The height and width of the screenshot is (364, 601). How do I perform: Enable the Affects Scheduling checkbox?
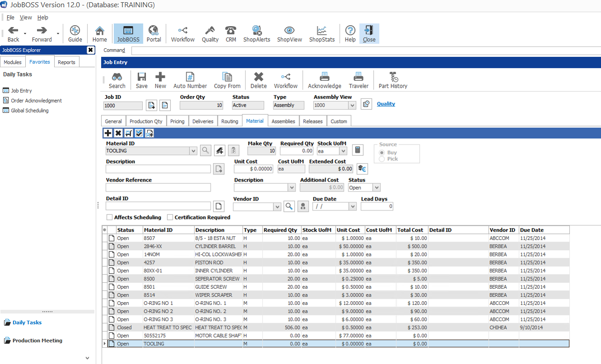[x=110, y=217]
